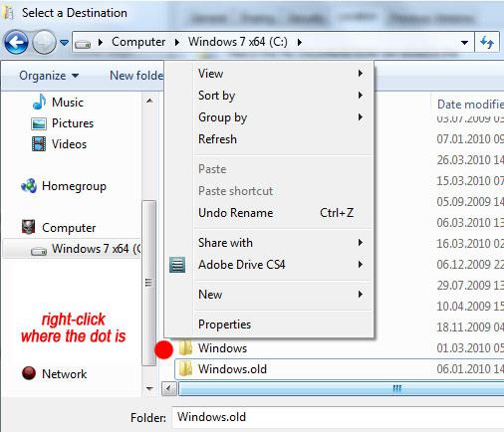504x432 pixels.
Task: Select Windows 7 x64 drive in the navigation tree
Action: click(x=72, y=248)
